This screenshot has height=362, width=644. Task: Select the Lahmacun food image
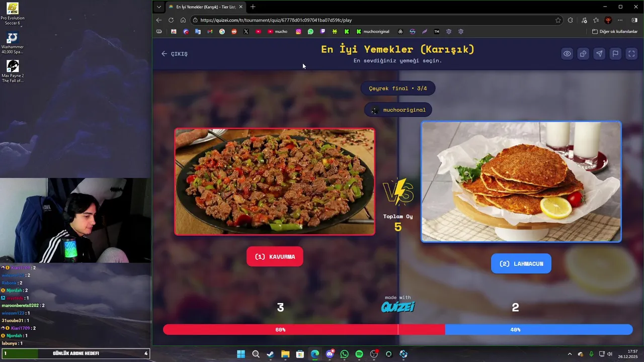(521, 182)
